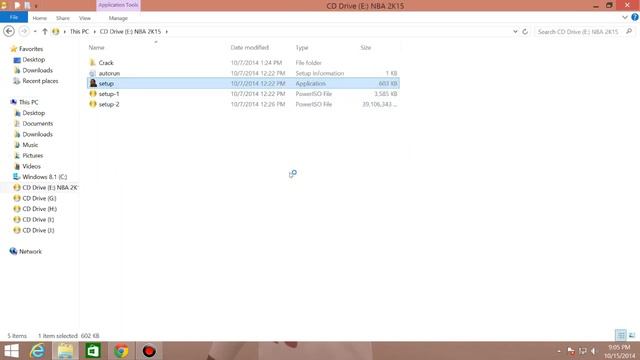Click the Crack folder icon
640x360 pixels.
coord(93,62)
